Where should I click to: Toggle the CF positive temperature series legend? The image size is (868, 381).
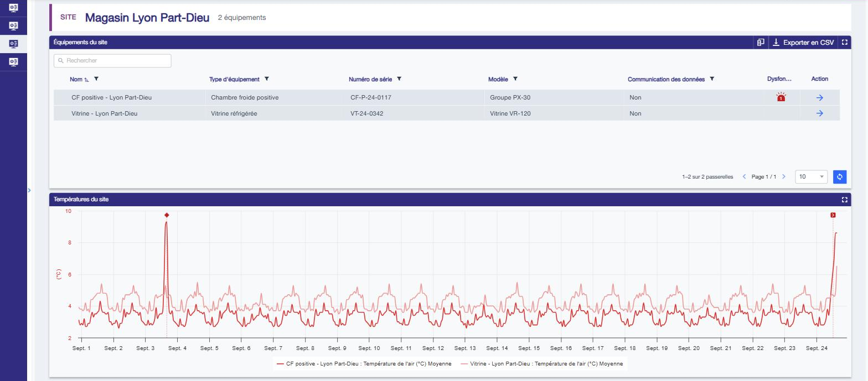[364, 364]
